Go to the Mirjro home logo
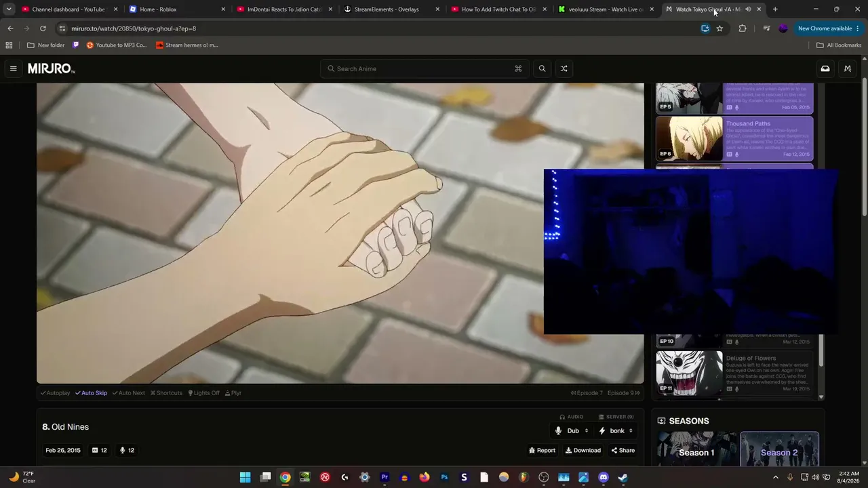This screenshot has height=488, width=868. coord(51,68)
